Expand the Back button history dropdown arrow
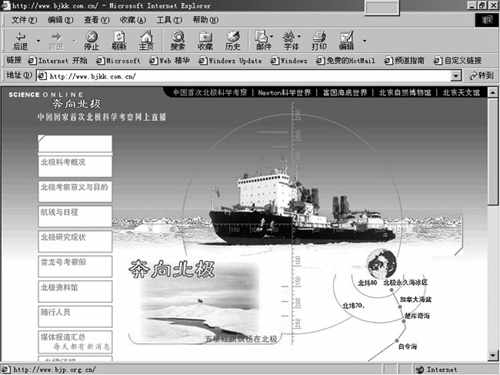Viewport: 500px width, 375px height. click(38, 41)
